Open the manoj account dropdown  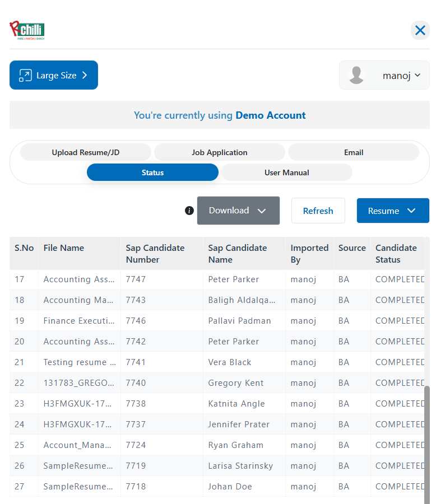point(401,76)
